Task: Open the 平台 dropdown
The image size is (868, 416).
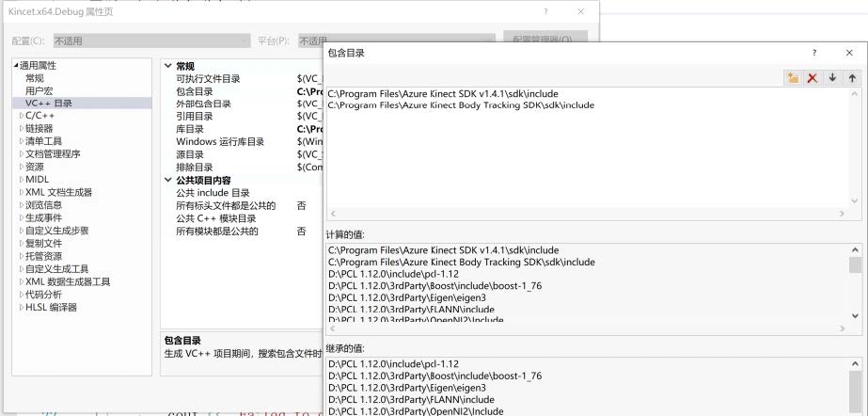Action: (396, 41)
